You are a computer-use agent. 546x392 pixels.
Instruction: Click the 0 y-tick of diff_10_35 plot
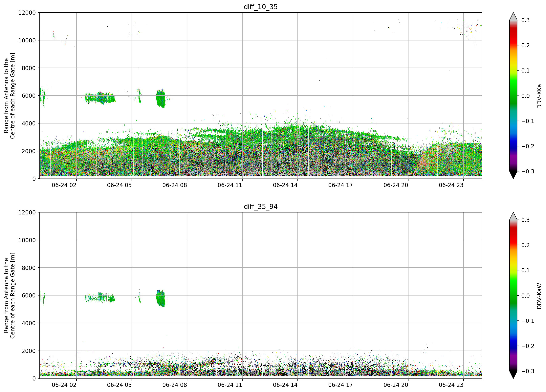tap(34, 179)
